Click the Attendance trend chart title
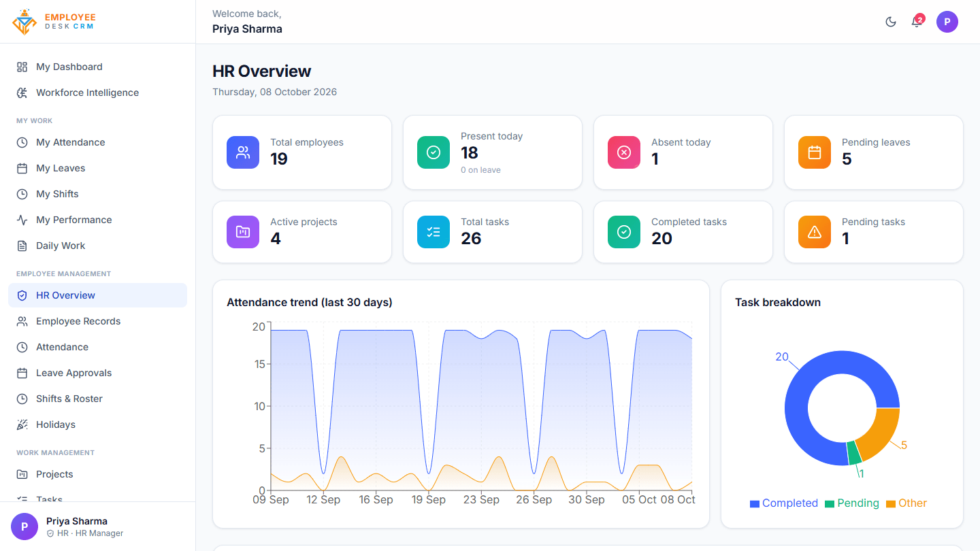The image size is (980, 551). 310,302
